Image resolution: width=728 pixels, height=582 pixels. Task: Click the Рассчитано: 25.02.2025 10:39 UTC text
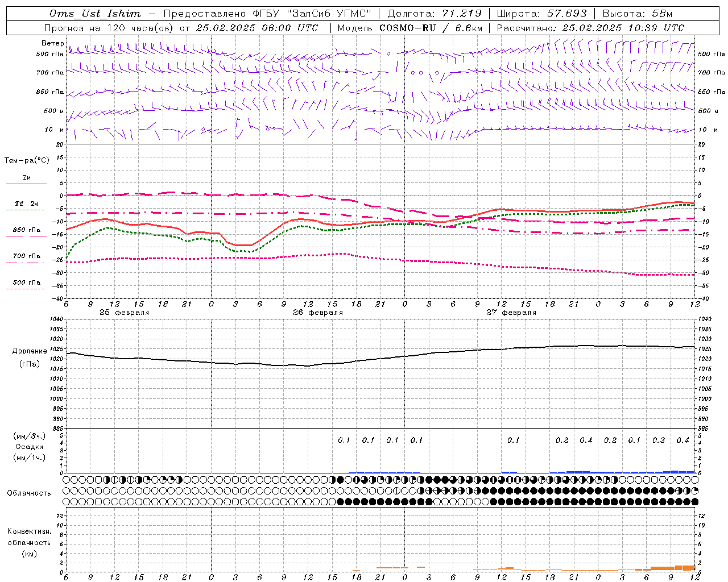590,28
